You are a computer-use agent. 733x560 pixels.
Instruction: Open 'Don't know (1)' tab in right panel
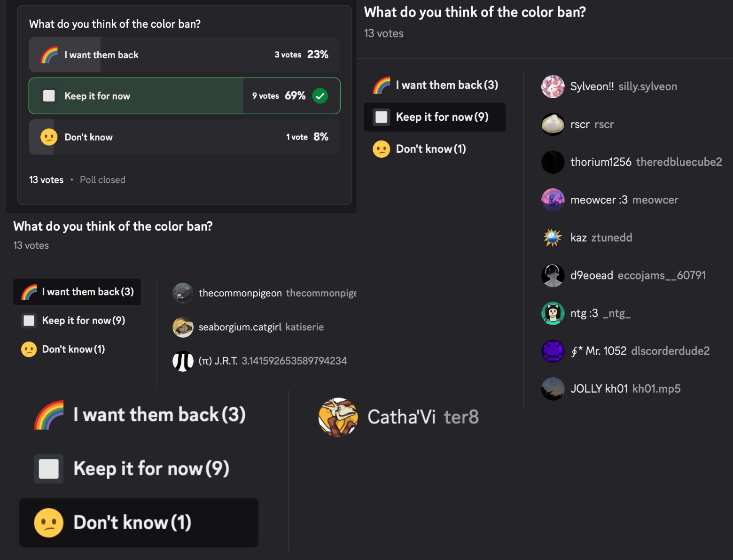pyautogui.click(x=430, y=149)
